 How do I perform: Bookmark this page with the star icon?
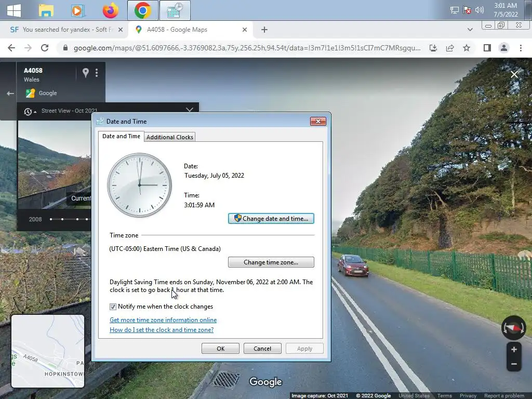(x=467, y=48)
